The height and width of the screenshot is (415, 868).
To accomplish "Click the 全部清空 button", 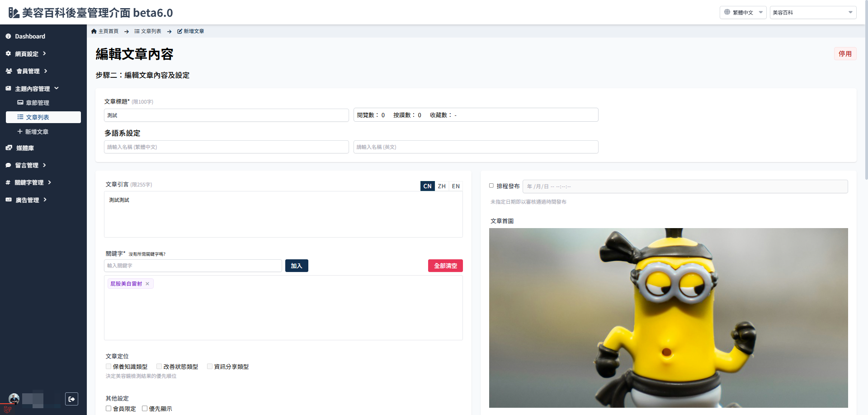I will pyautogui.click(x=445, y=266).
